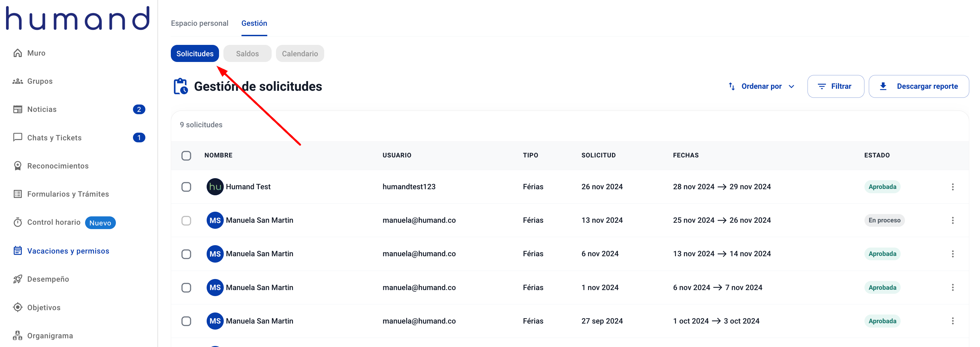Image resolution: width=980 pixels, height=347 pixels.
Task: Switch to the Saldos tab
Action: (x=247, y=54)
